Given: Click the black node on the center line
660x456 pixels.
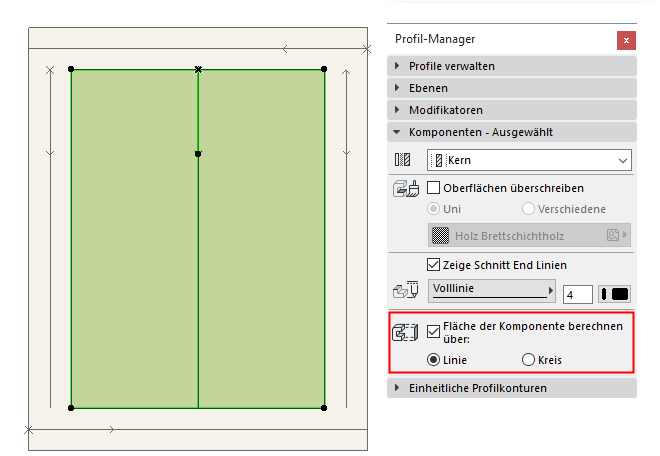Looking at the screenshot, I should click(198, 154).
